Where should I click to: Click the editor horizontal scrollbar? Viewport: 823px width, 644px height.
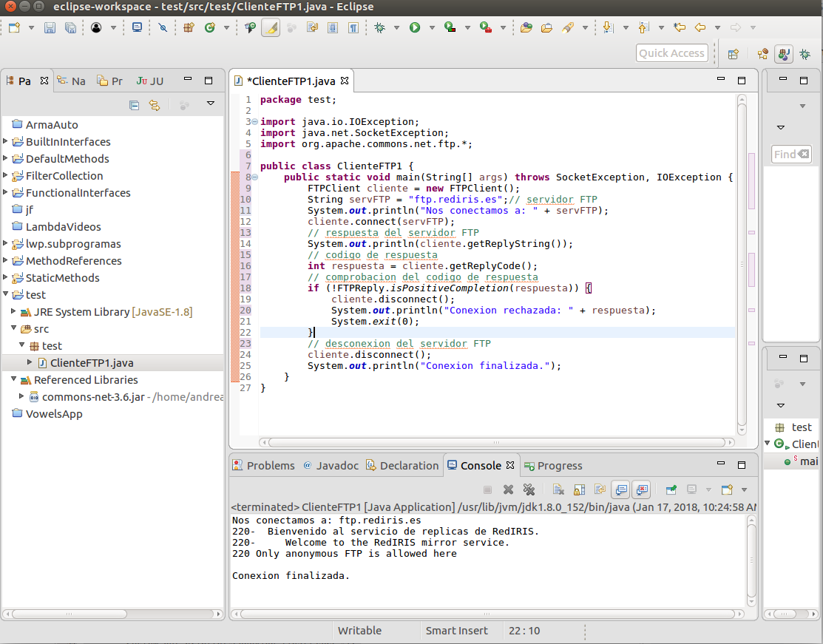(x=496, y=442)
